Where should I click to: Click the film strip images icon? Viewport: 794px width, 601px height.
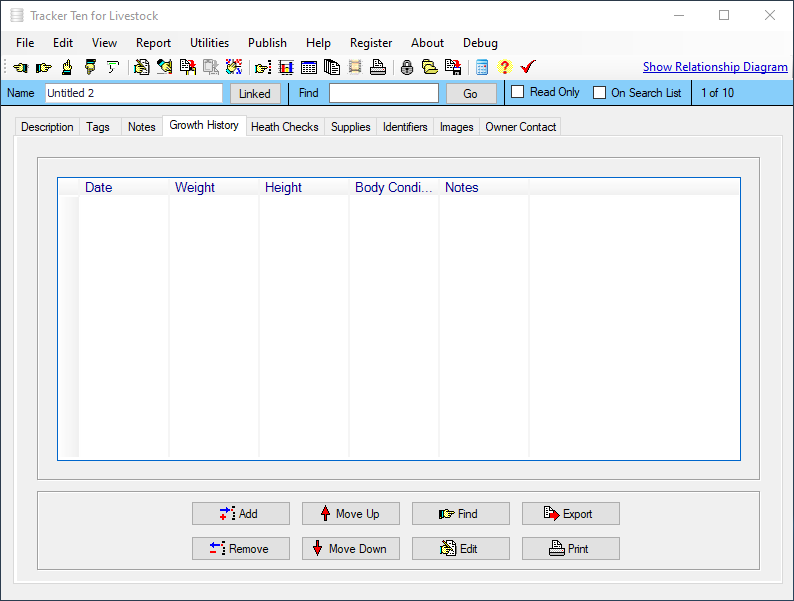click(x=355, y=67)
